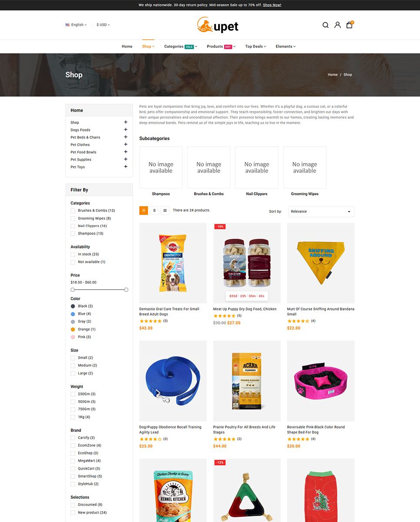Switch to three-column grid view
This screenshot has width=420, height=522.
coord(144,211)
